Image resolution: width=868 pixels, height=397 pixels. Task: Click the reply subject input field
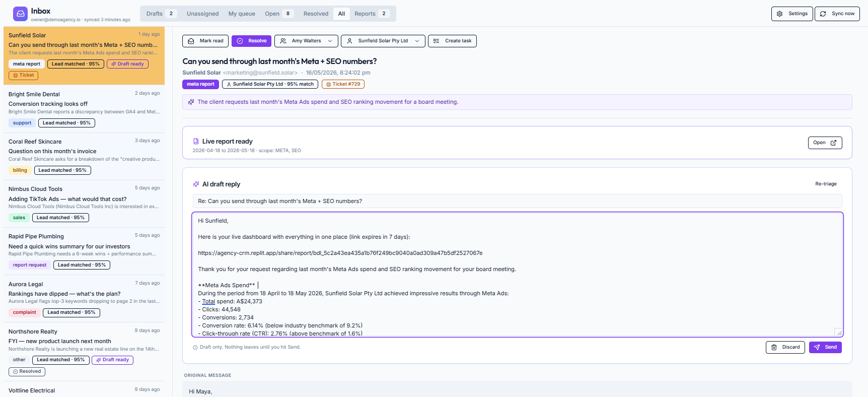pyautogui.click(x=517, y=201)
